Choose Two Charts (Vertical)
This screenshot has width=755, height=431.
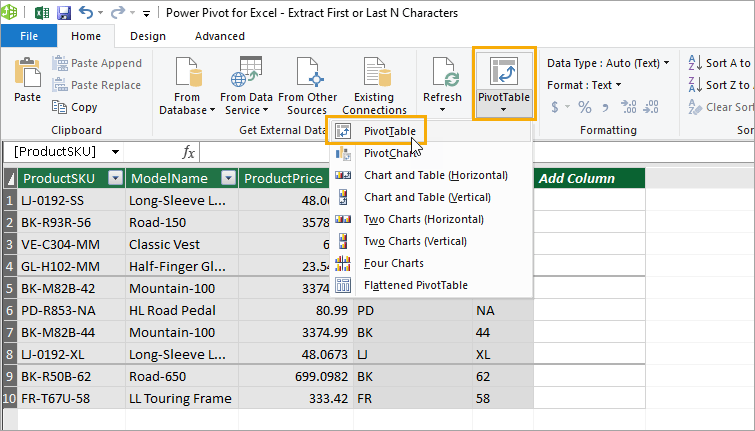[431, 241]
